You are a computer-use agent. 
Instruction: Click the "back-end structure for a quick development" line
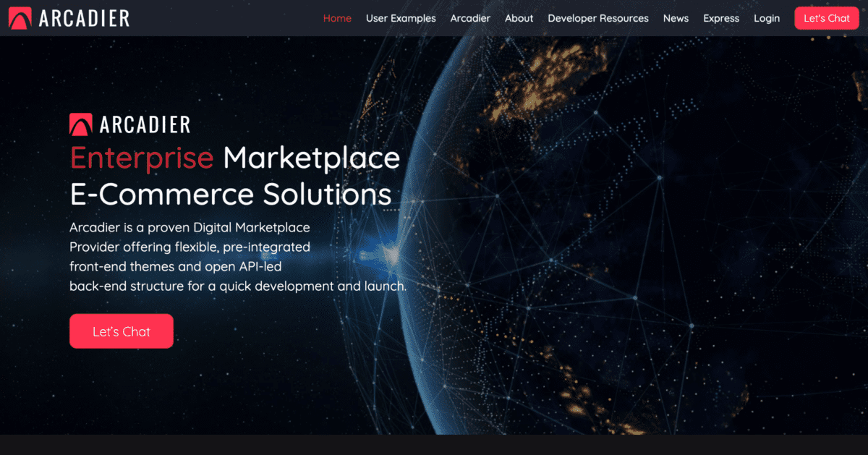(x=238, y=286)
